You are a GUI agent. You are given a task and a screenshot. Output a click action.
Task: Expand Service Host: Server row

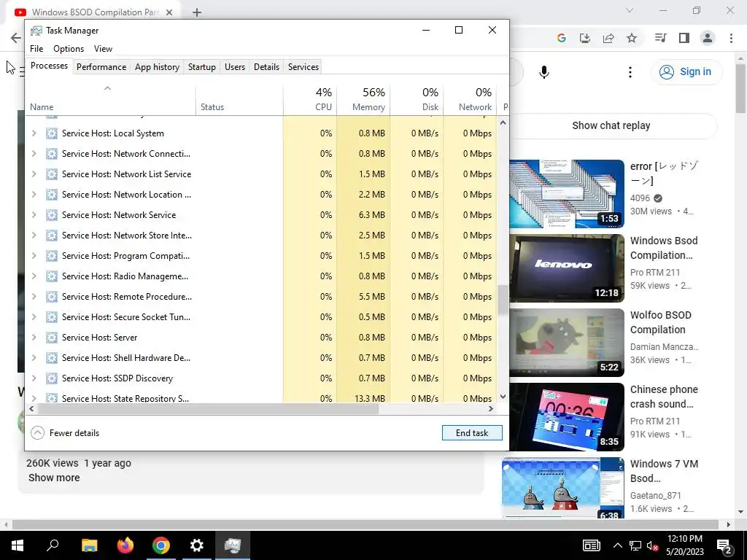[34, 337]
